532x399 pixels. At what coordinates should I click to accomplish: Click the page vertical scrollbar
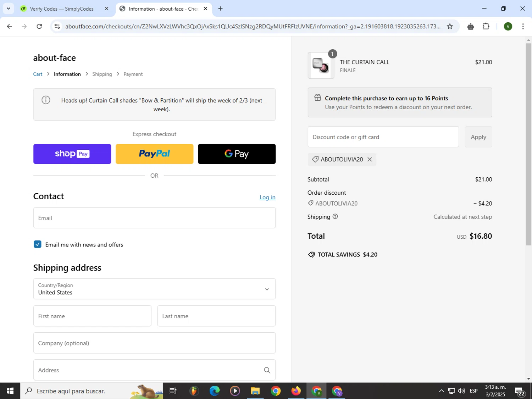click(528, 144)
